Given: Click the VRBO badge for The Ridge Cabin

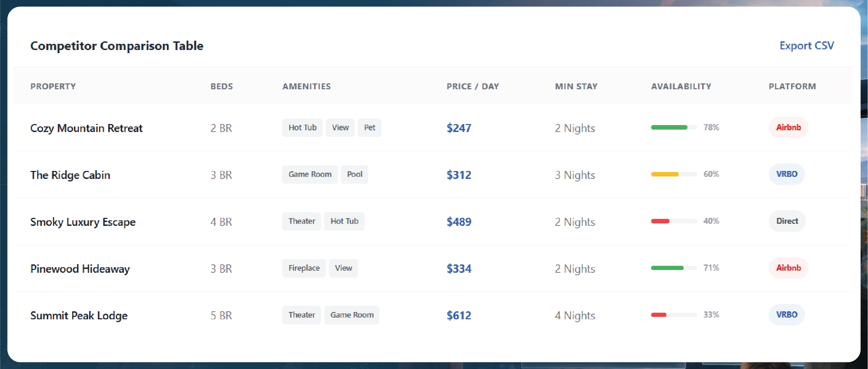Looking at the screenshot, I should 786,174.
